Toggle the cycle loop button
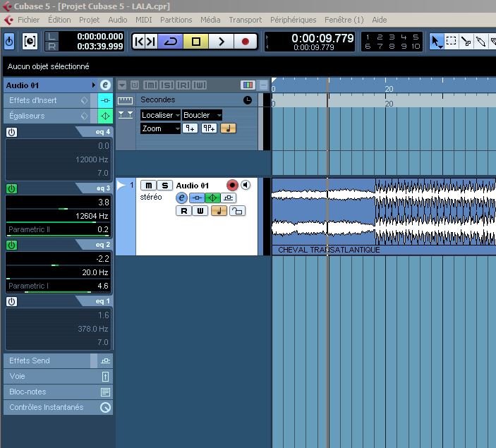Viewport: 496px width, 448px height. click(x=170, y=42)
